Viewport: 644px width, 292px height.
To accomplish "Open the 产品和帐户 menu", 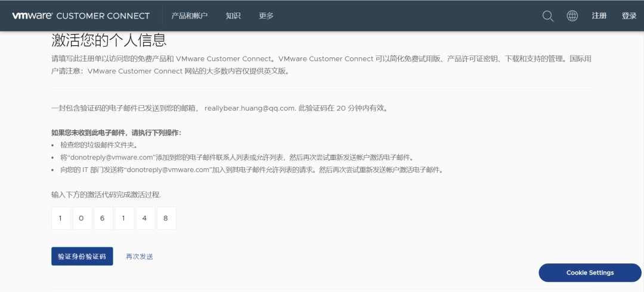I will [x=190, y=16].
